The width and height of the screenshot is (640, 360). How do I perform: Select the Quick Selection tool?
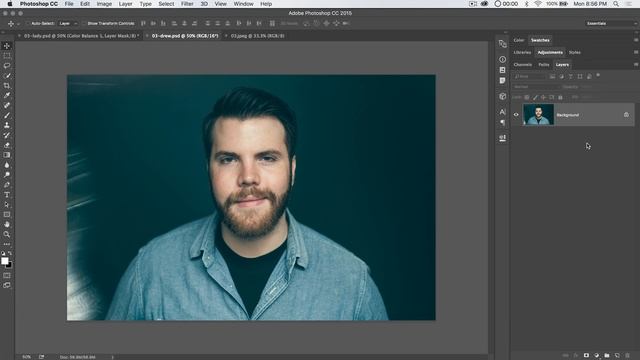click(x=7, y=76)
